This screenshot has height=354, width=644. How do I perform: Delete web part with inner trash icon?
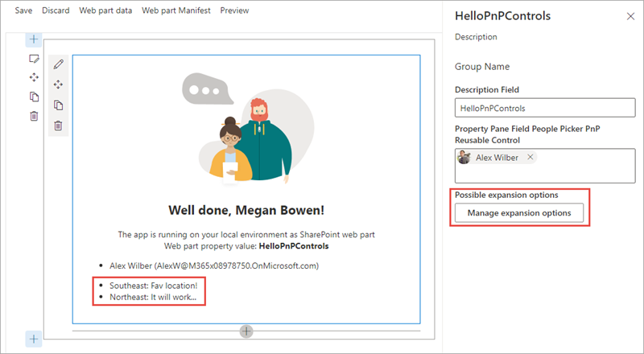(x=58, y=126)
